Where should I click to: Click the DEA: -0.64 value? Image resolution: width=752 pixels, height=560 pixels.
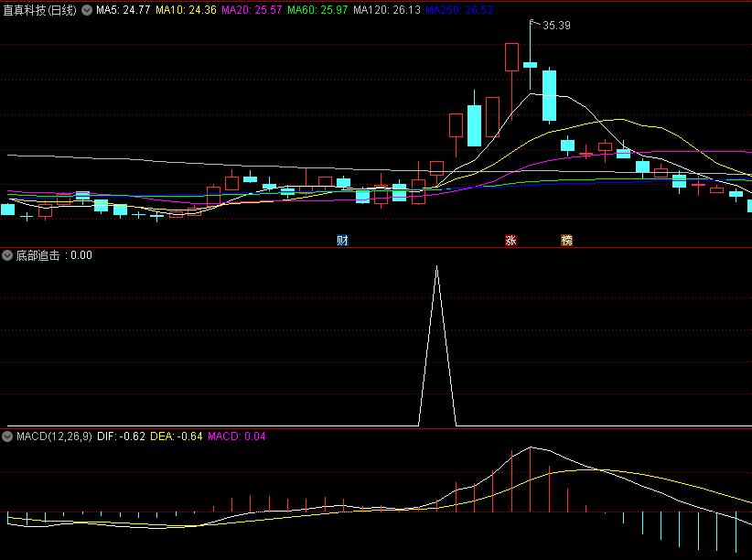pyautogui.click(x=176, y=436)
